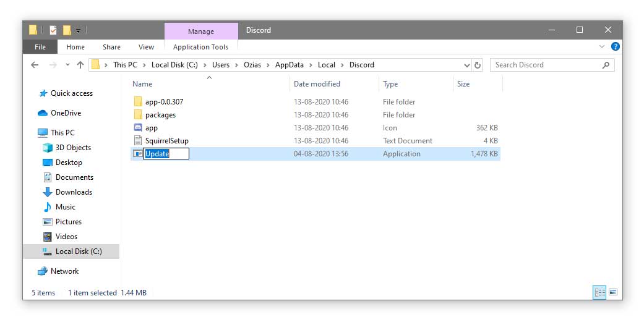Click the Search Discord field
The image size is (644, 317).
coord(552,65)
